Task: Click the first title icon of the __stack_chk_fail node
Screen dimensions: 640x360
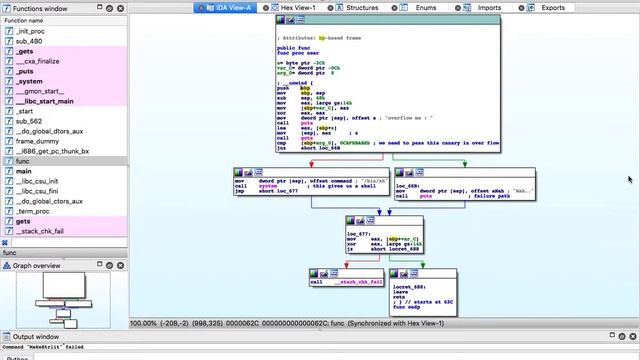Action: (314, 273)
